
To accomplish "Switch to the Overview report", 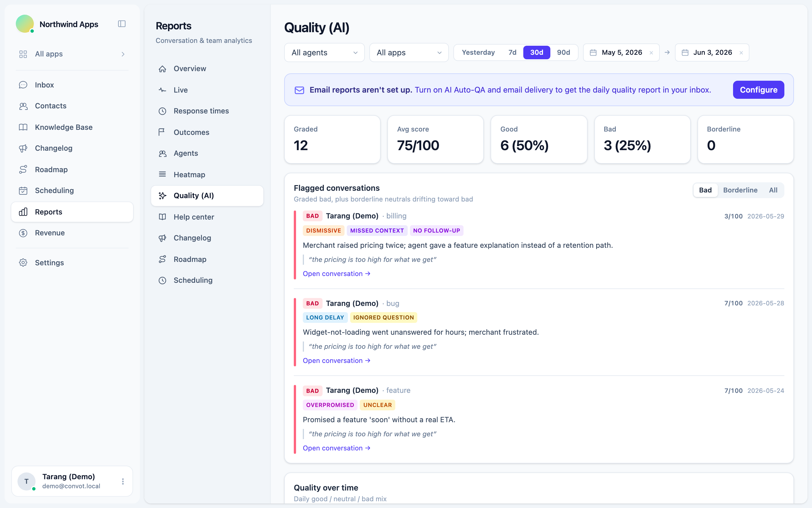I will point(207,69).
